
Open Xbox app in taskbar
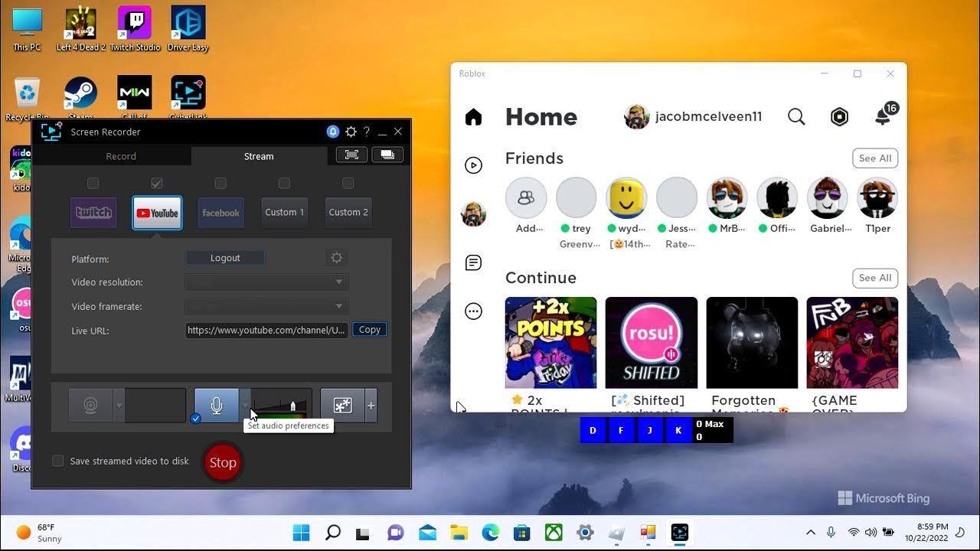pos(554,533)
